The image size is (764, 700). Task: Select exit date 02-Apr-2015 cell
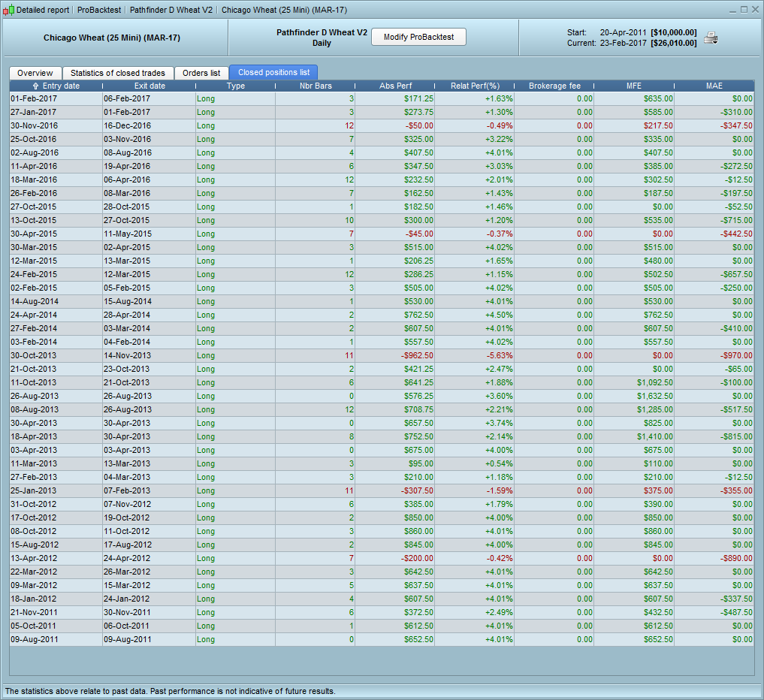point(149,247)
